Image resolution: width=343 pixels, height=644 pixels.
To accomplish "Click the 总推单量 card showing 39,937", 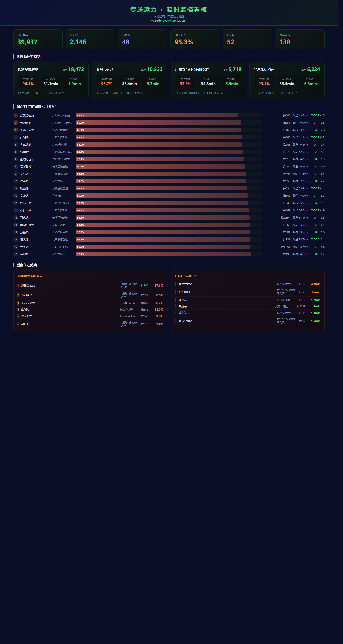I will (x=38, y=39).
